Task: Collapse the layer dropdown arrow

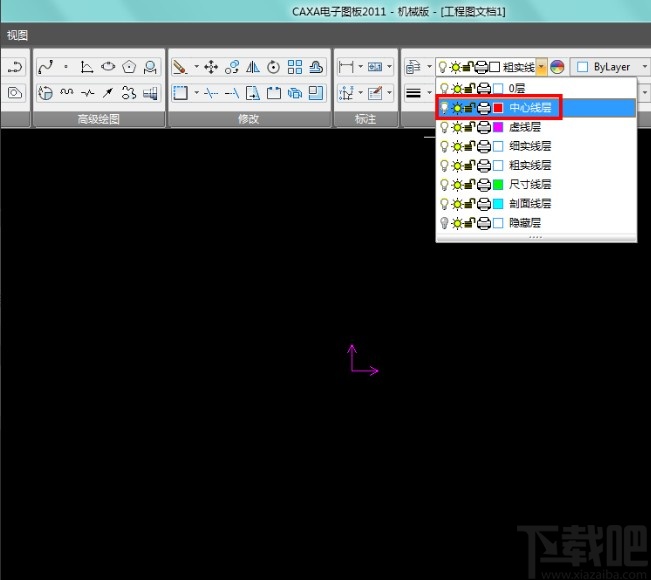Action: (541, 67)
